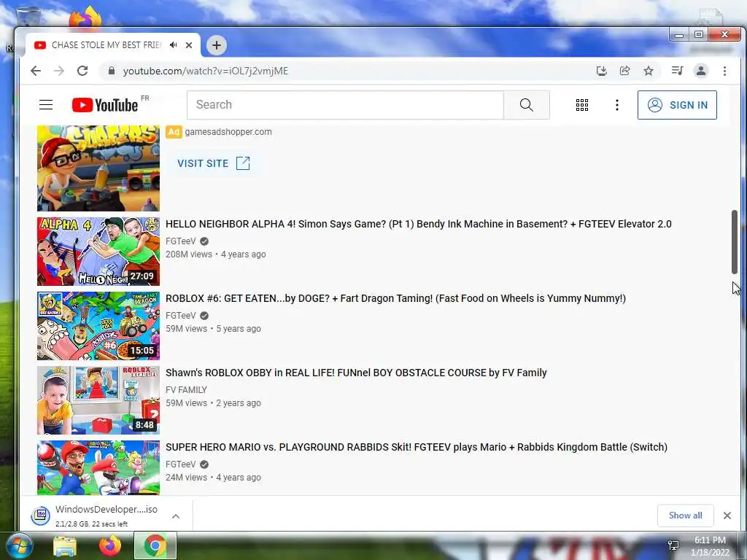
Task: Open Shawn's ROBLOX OBBY video thumbnail
Action: [98, 400]
